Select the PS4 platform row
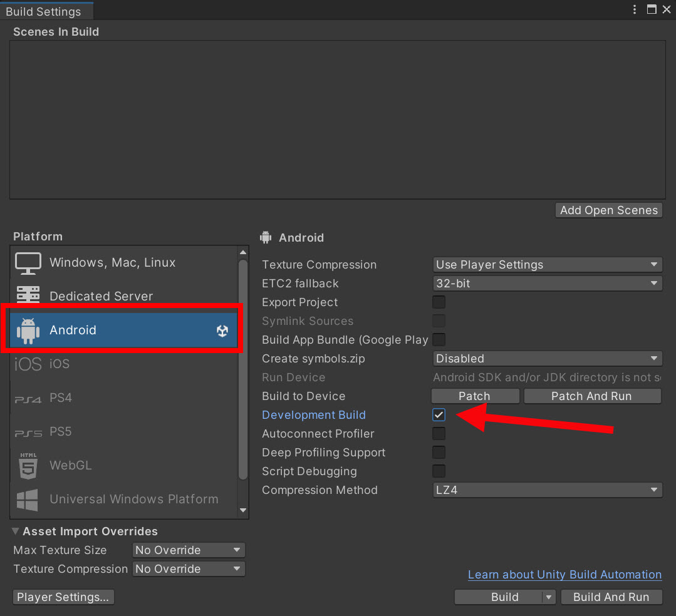Image resolution: width=676 pixels, height=616 pixels. pos(123,398)
